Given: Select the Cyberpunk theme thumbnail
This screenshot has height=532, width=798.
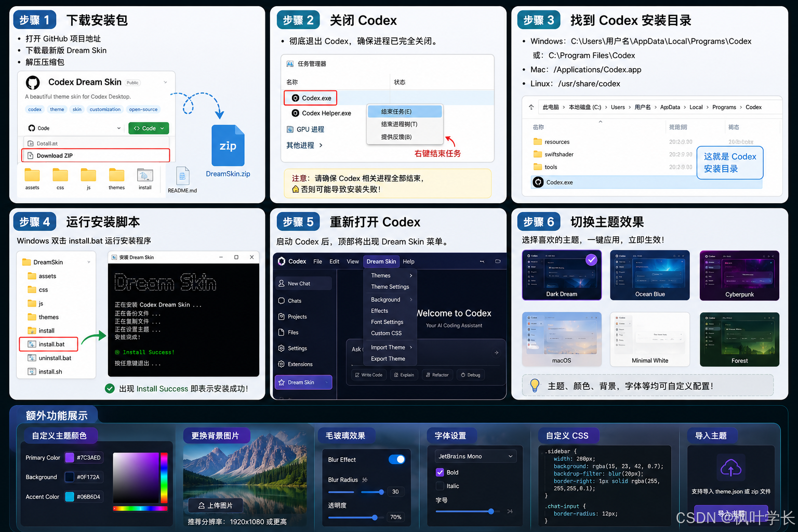Looking at the screenshot, I should [x=739, y=275].
